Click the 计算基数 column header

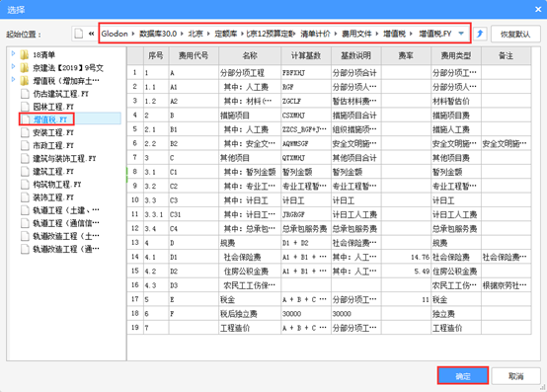point(306,55)
